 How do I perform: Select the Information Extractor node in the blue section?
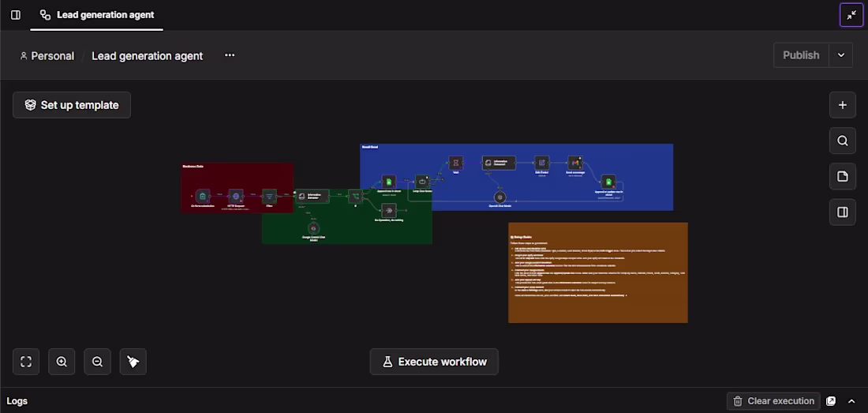499,163
